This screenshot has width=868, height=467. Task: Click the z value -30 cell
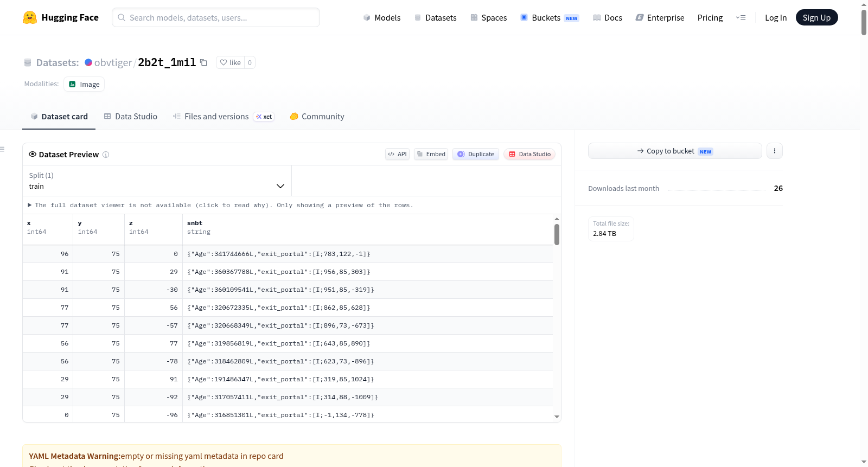[x=154, y=290]
